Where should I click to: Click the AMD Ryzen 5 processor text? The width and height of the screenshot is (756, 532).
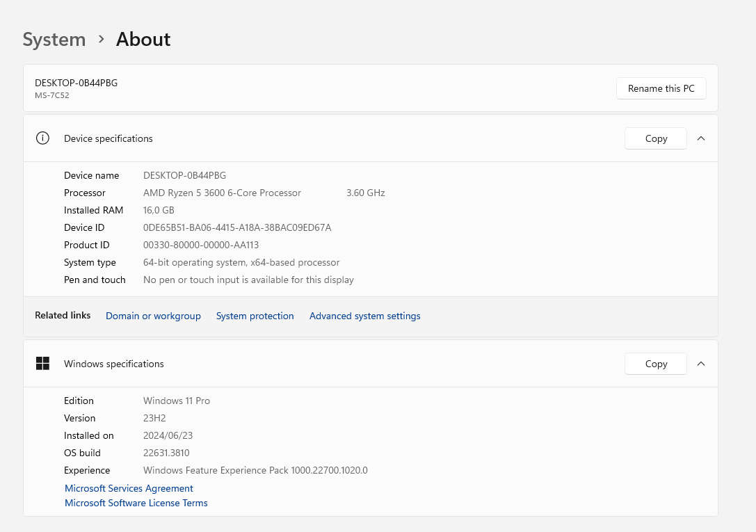point(222,193)
